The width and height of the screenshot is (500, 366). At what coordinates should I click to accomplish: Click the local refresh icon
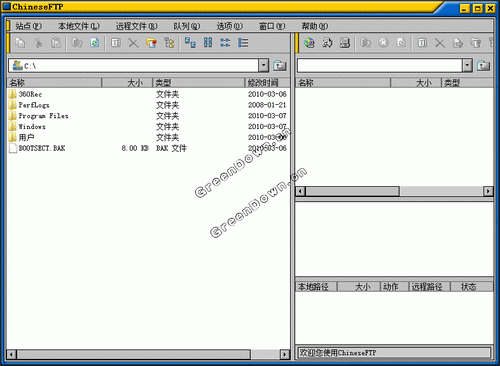click(95, 43)
